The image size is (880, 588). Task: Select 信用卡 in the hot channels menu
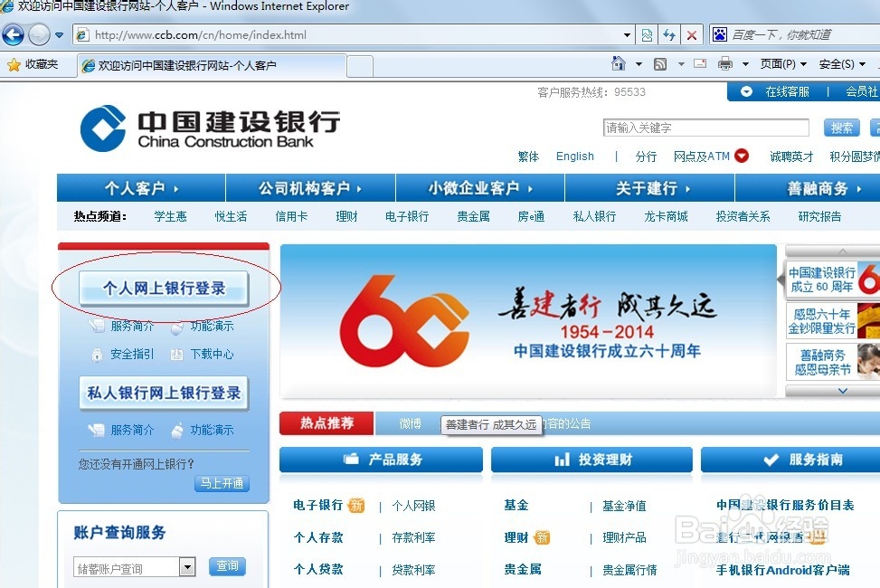[290, 216]
